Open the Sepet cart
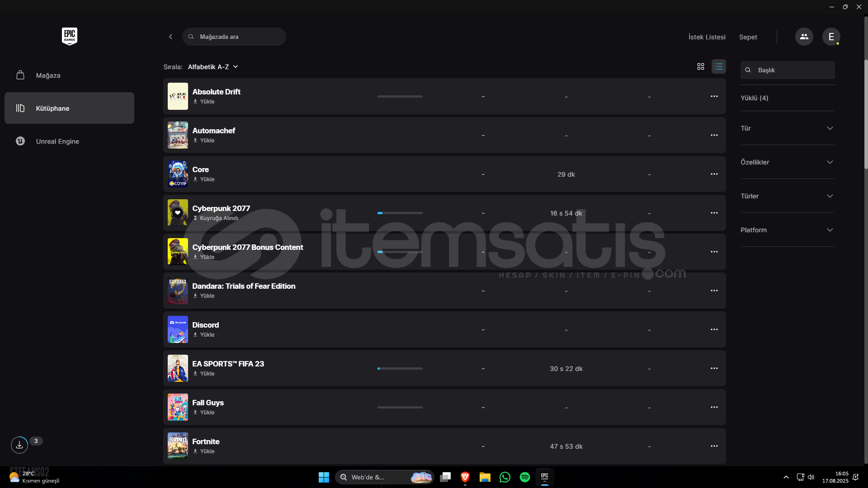Viewport: 868px width, 488px height. (x=748, y=37)
